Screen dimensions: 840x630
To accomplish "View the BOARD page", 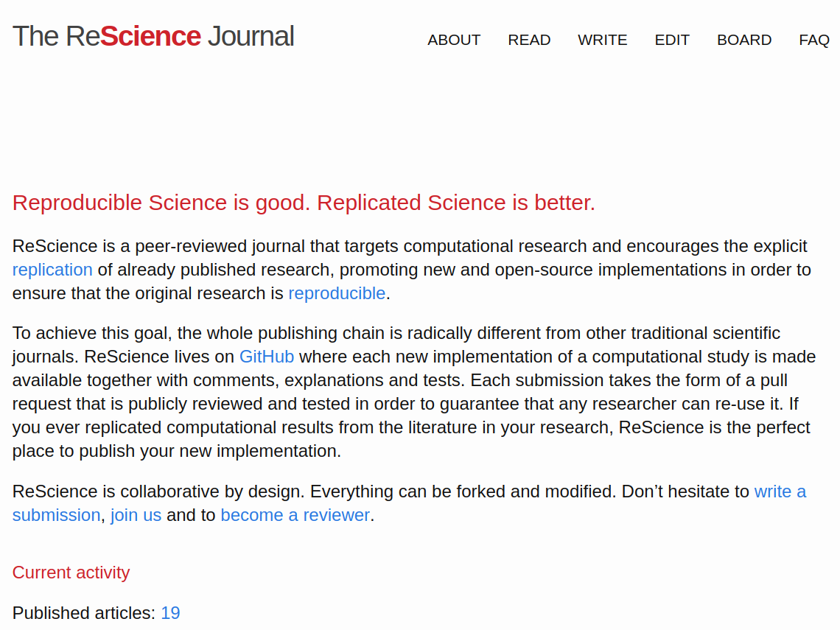I will [x=744, y=40].
